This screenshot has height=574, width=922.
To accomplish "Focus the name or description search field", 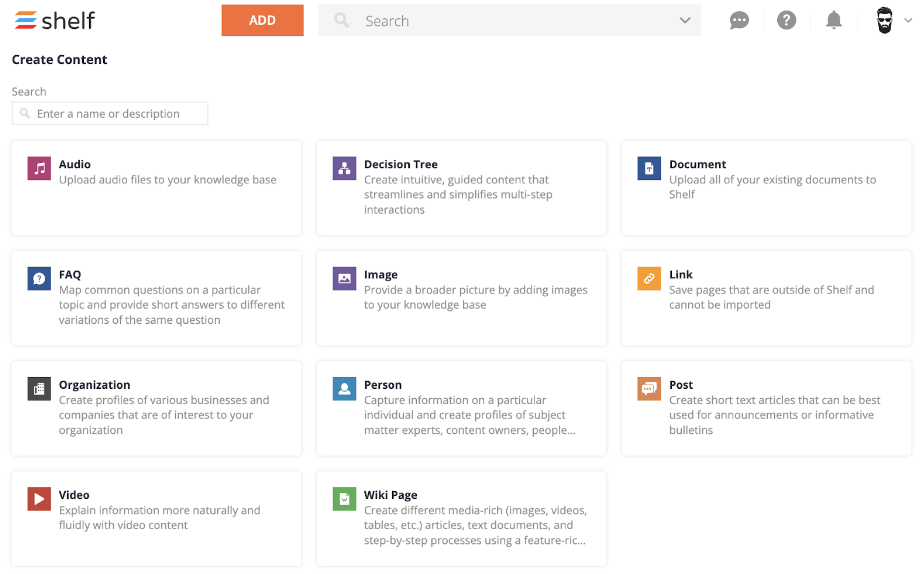I will coord(110,114).
